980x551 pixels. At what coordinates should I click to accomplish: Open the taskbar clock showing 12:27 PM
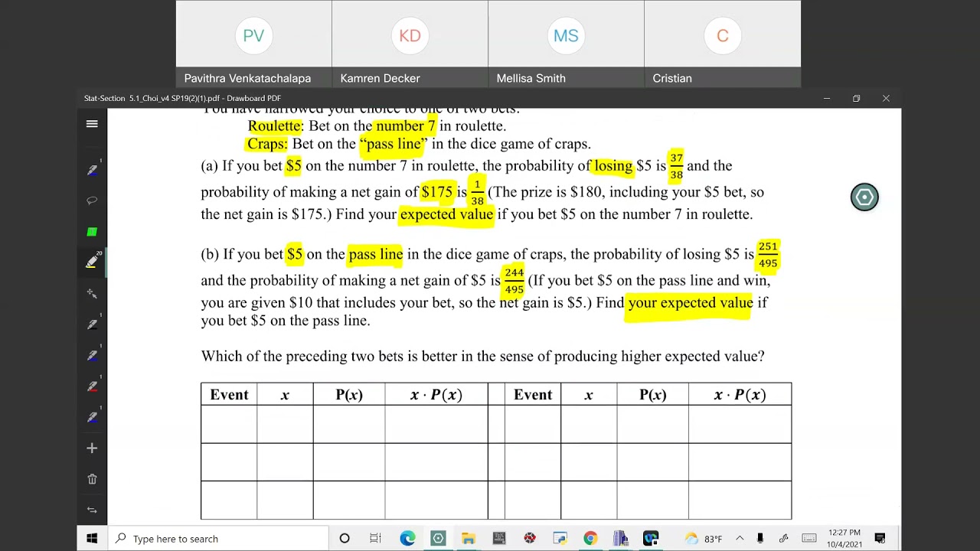point(844,539)
